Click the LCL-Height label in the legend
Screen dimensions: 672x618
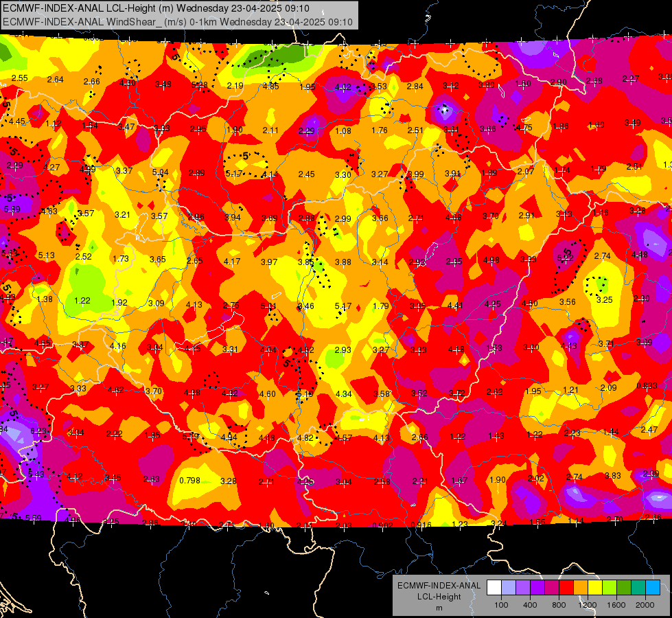click(439, 597)
